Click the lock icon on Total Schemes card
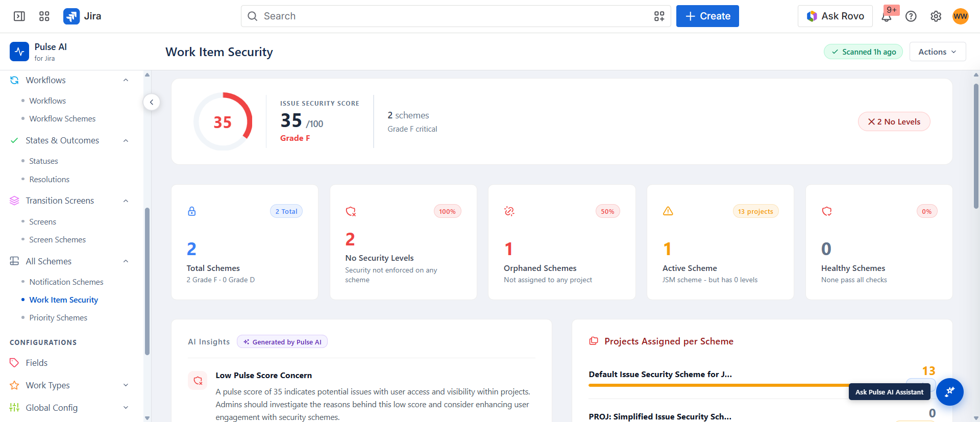 [192, 211]
